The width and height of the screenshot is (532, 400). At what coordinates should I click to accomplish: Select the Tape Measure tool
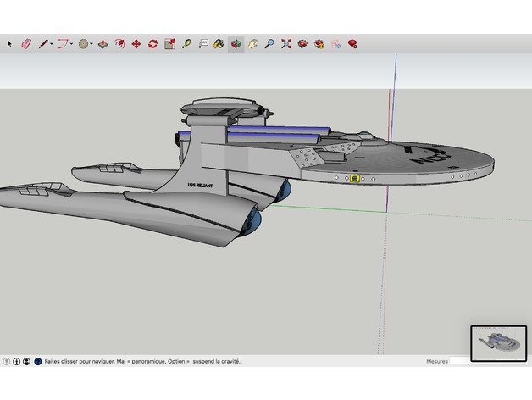[186, 43]
